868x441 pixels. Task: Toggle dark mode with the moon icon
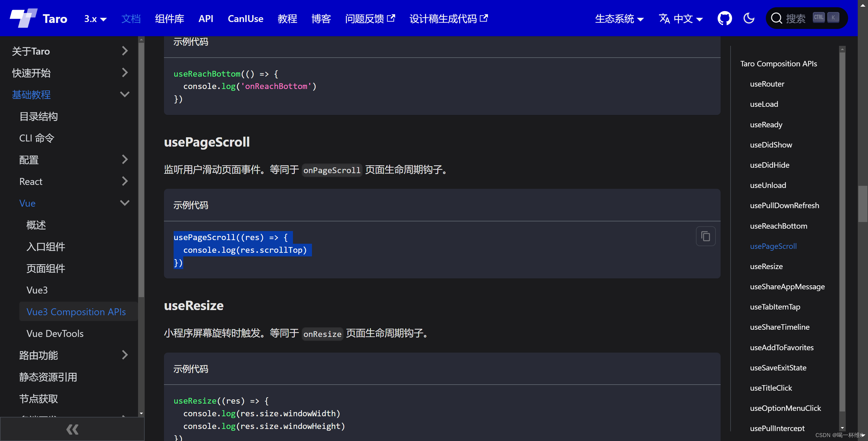[749, 18]
